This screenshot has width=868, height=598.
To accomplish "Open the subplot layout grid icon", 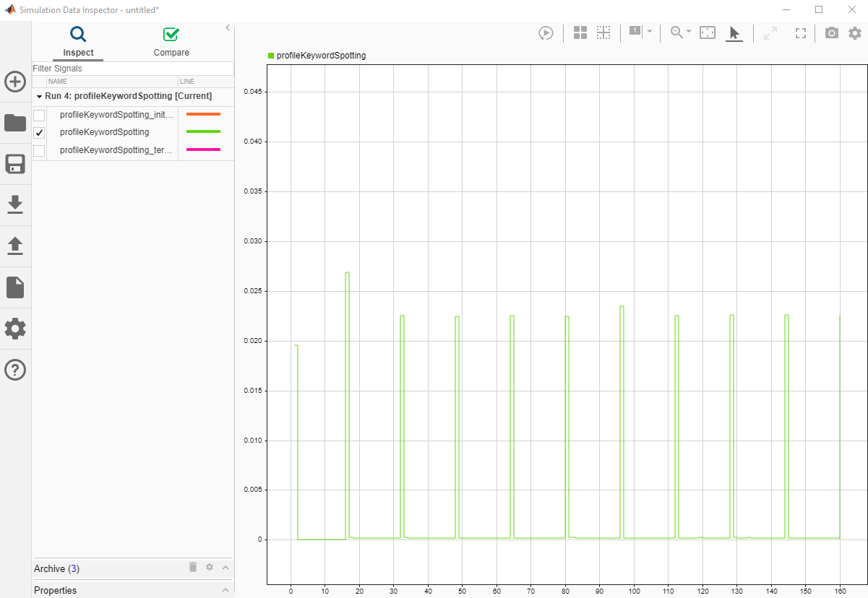I will pos(580,32).
